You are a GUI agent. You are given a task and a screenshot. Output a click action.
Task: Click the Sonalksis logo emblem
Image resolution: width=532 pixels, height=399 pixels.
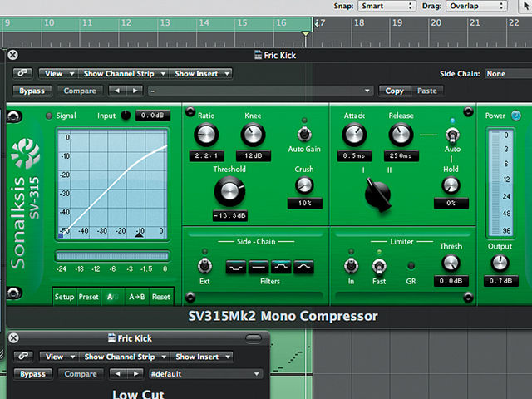pyautogui.click(x=25, y=154)
